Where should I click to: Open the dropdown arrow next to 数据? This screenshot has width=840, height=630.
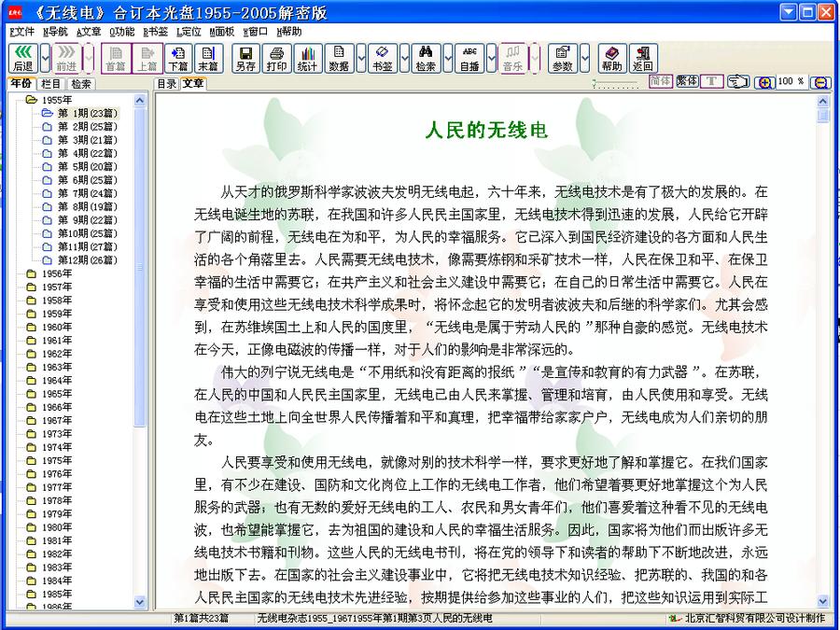click(x=361, y=59)
